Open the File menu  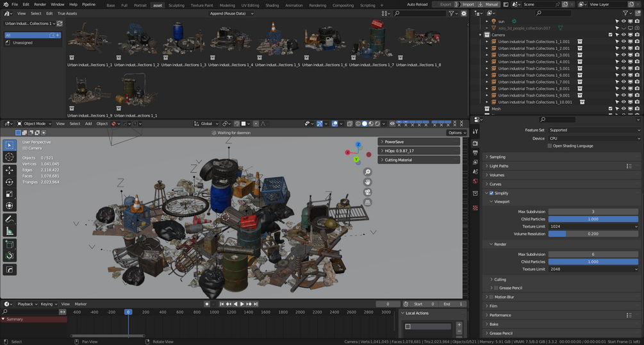[x=15, y=4]
